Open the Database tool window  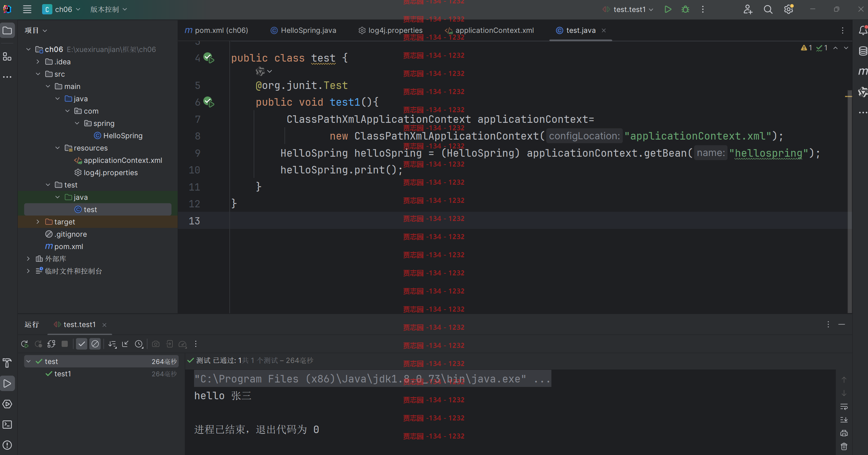tap(863, 51)
